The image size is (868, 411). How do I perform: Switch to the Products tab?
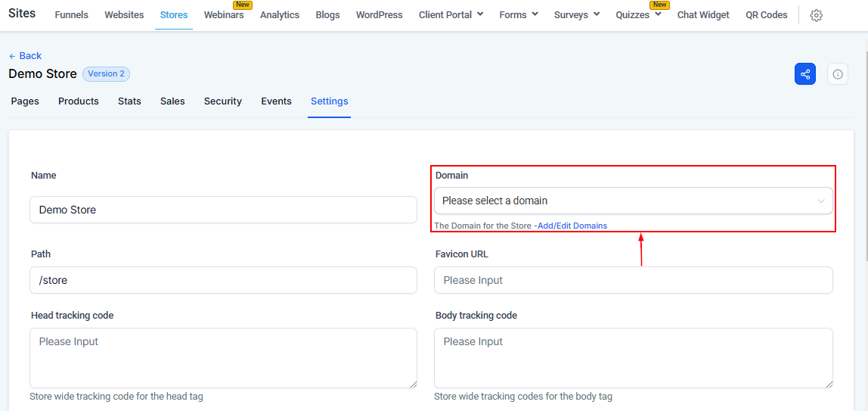point(79,101)
